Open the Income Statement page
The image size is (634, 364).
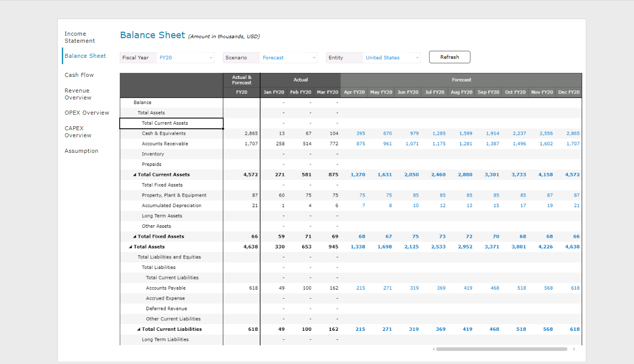[80, 37]
